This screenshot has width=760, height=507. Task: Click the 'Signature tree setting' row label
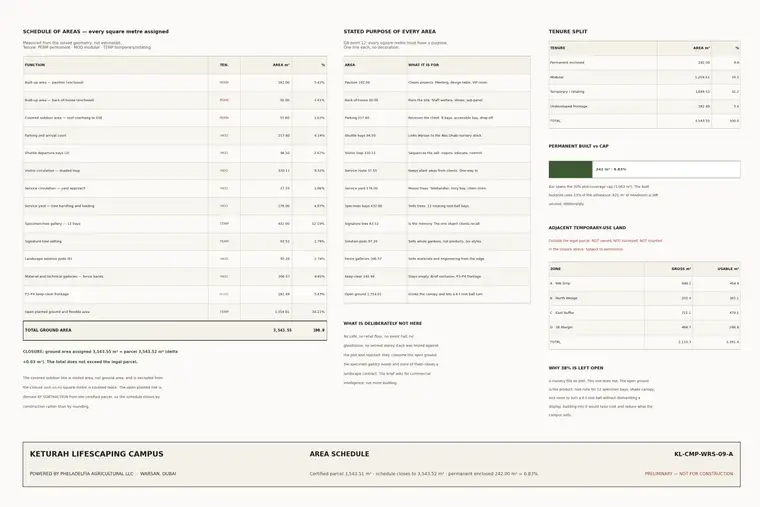43,241
